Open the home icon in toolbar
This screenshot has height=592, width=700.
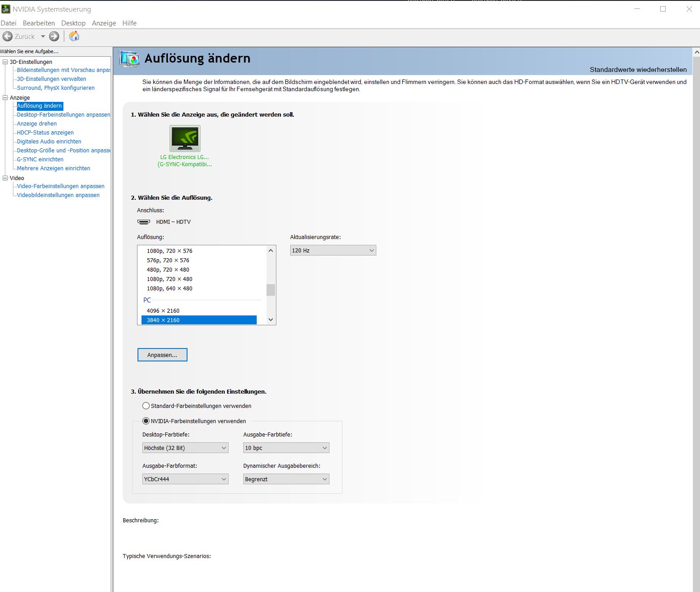[74, 36]
